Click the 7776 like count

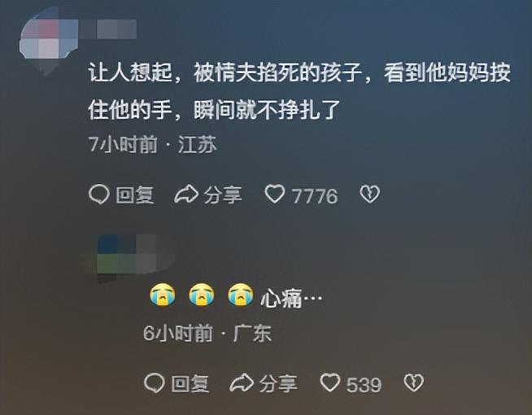click(315, 196)
